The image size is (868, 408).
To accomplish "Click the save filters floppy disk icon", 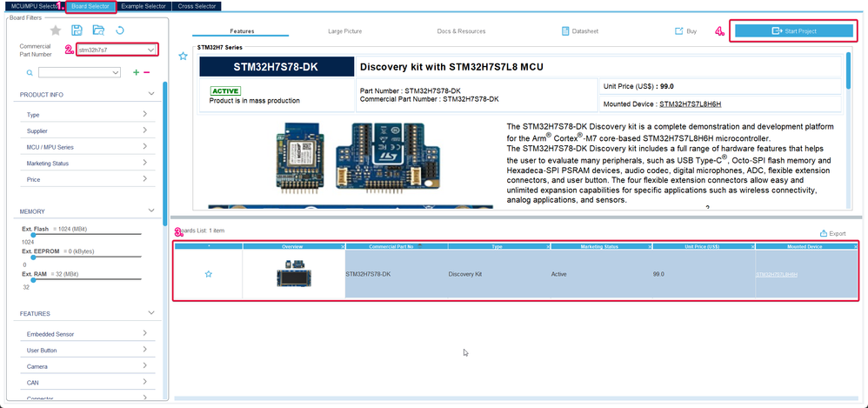I will (77, 30).
